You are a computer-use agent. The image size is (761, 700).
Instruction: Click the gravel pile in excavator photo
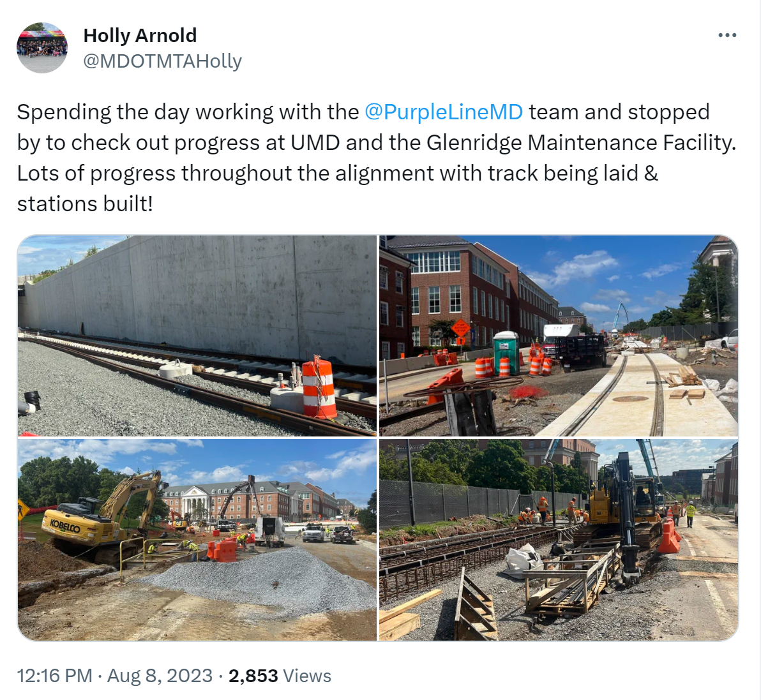[x=262, y=582]
